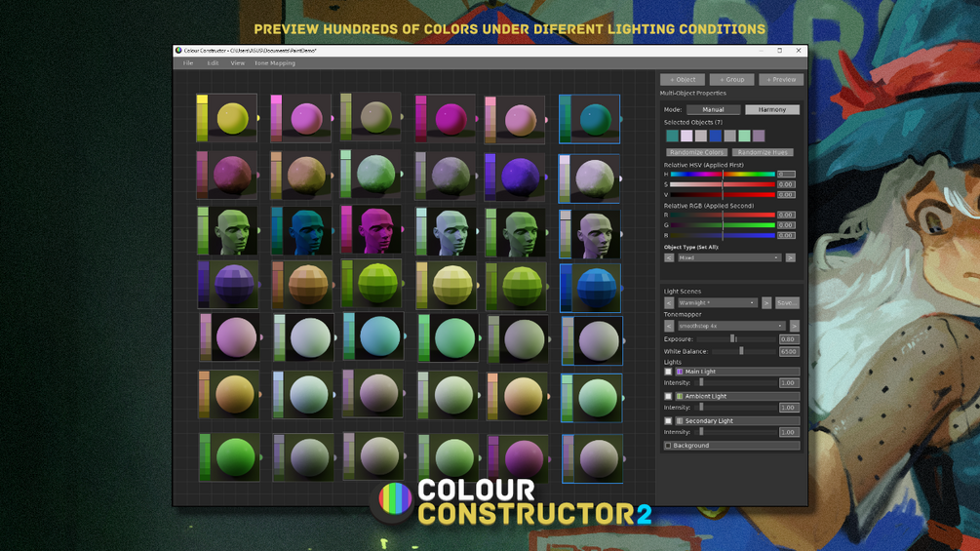This screenshot has width=980, height=551.
Task: Open the Tone Mapping menu
Action: (274, 63)
